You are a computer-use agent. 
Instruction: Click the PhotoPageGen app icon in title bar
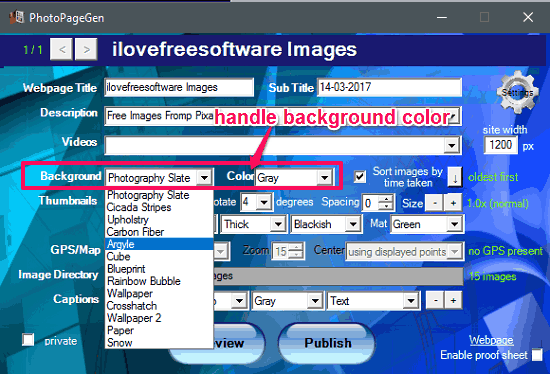point(16,17)
